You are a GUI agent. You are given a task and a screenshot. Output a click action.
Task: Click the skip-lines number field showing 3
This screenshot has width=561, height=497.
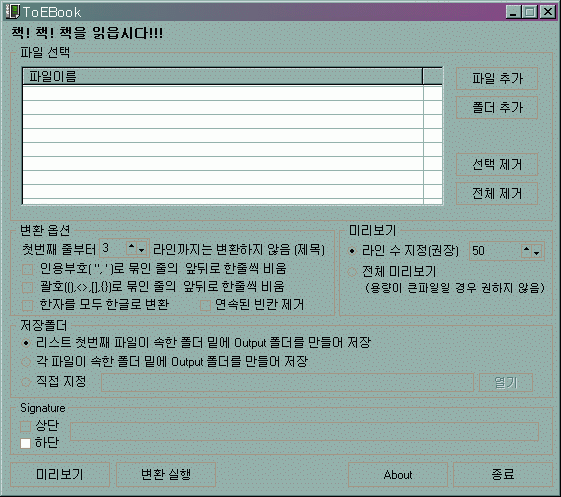click(x=113, y=248)
